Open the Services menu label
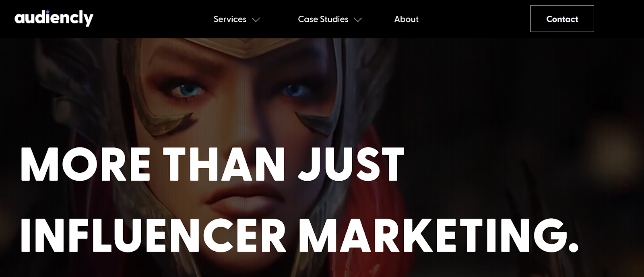The height and width of the screenshot is (277, 644). coord(230,19)
